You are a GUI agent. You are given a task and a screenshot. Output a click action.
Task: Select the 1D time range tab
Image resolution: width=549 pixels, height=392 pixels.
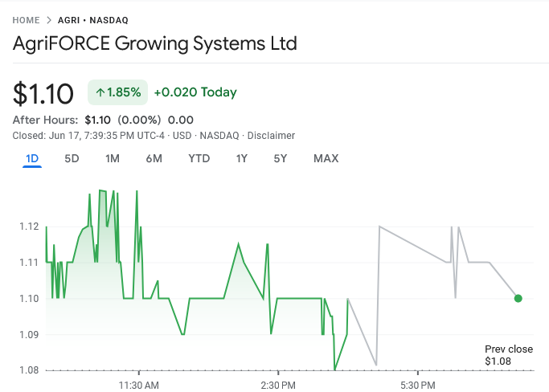(x=32, y=158)
